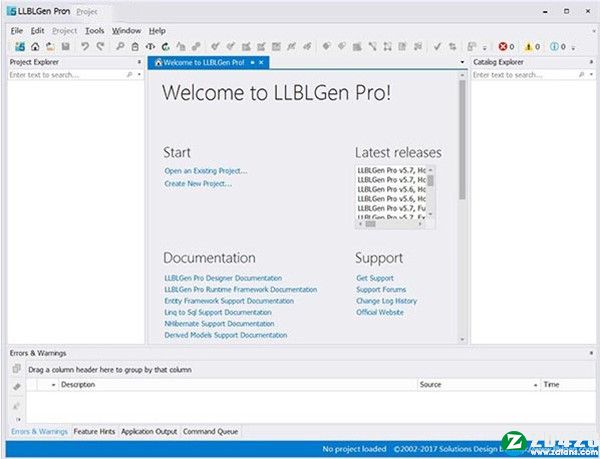
Task: Click the search magnifier in Catalog Explorer
Action: tap(582, 75)
